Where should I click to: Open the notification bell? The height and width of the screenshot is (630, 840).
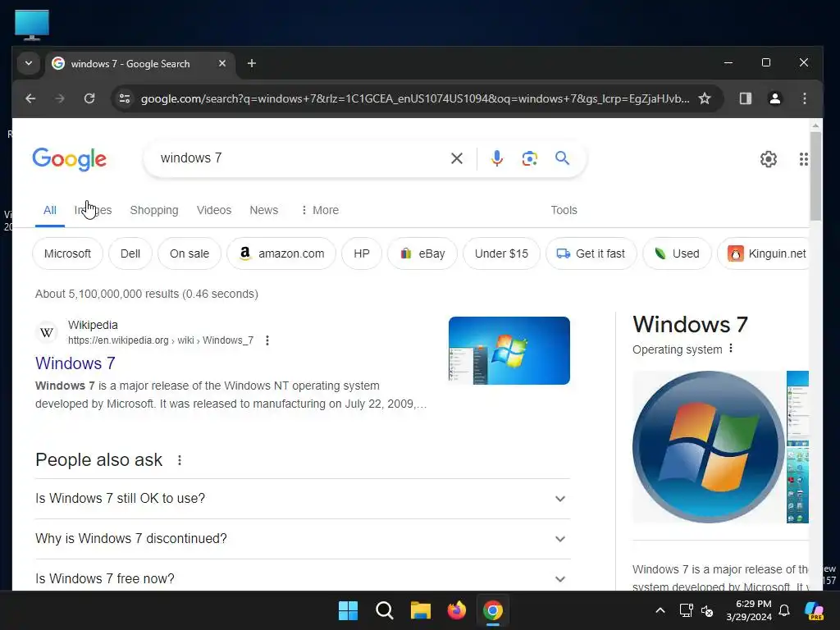point(783,610)
